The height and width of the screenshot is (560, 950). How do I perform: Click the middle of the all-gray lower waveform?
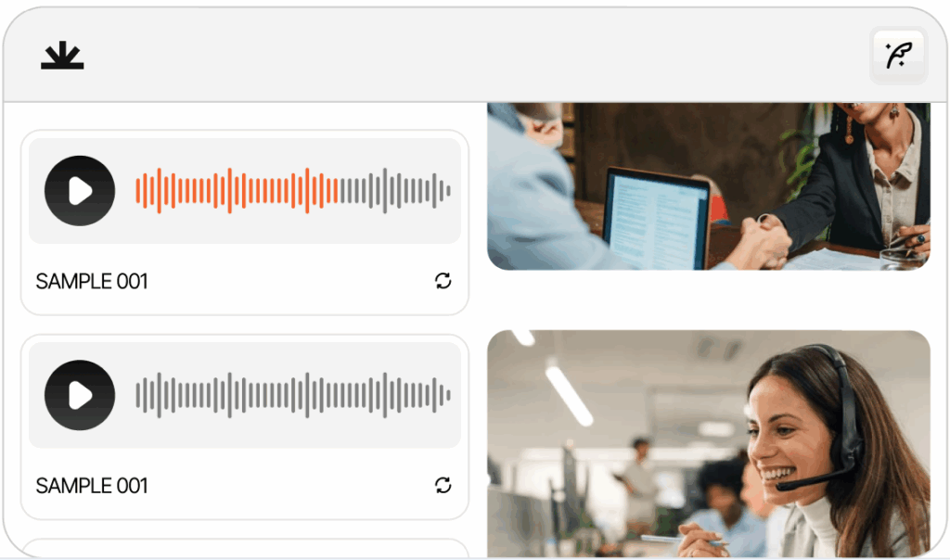point(293,395)
